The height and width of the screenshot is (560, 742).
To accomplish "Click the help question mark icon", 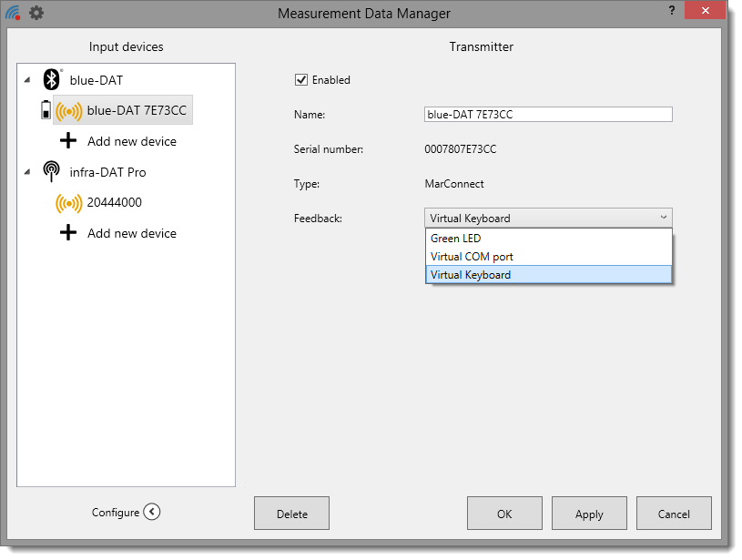I will pyautogui.click(x=671, y=9).
